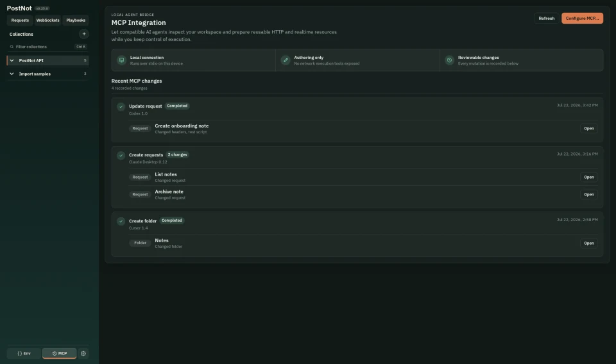Click Request tag beside List notes
Viewport: 616px width, 364px height.
coord(140,178)
